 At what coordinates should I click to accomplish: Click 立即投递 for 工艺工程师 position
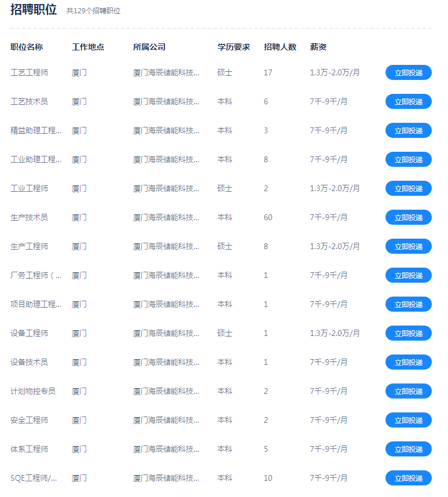point(408,72)
